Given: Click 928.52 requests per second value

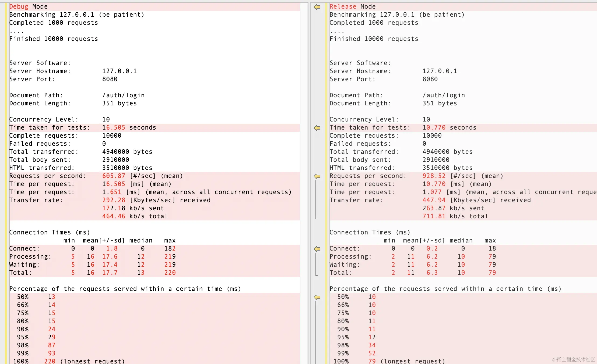Looking at the screenshot, I should pos(434,176).
